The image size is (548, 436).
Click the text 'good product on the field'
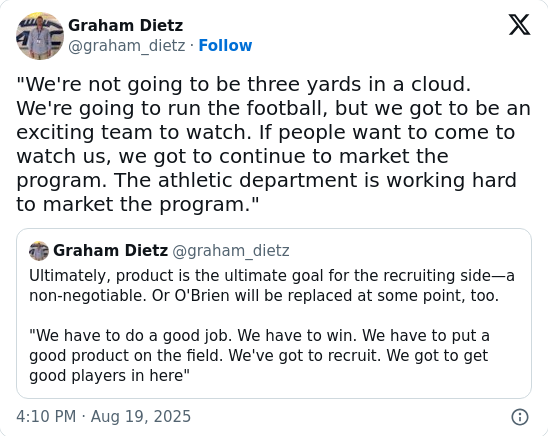point(126,356)
